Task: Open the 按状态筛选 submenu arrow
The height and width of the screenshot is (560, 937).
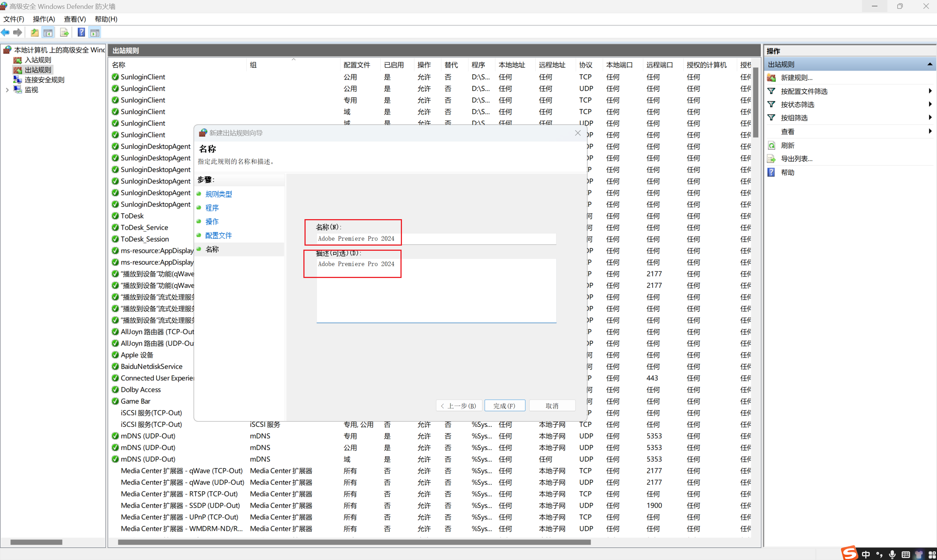Action: [x=930, y=104]
